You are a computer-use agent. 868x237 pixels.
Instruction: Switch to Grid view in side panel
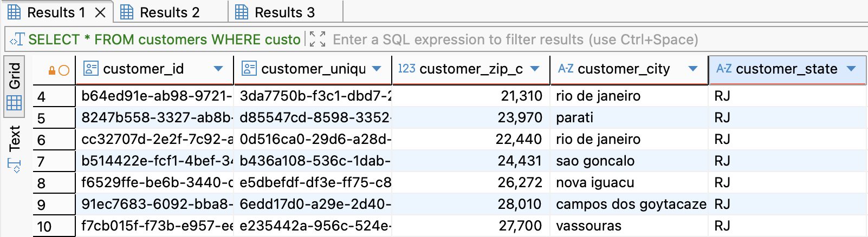14,87
